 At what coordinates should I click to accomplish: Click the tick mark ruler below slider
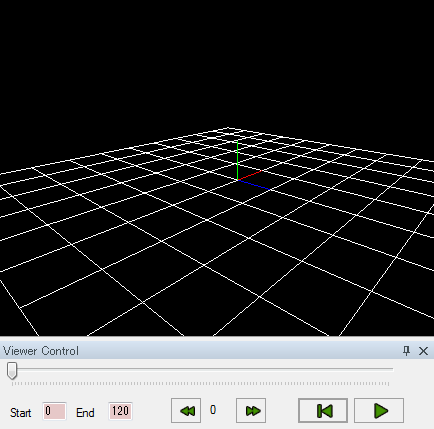coord(200,384)
